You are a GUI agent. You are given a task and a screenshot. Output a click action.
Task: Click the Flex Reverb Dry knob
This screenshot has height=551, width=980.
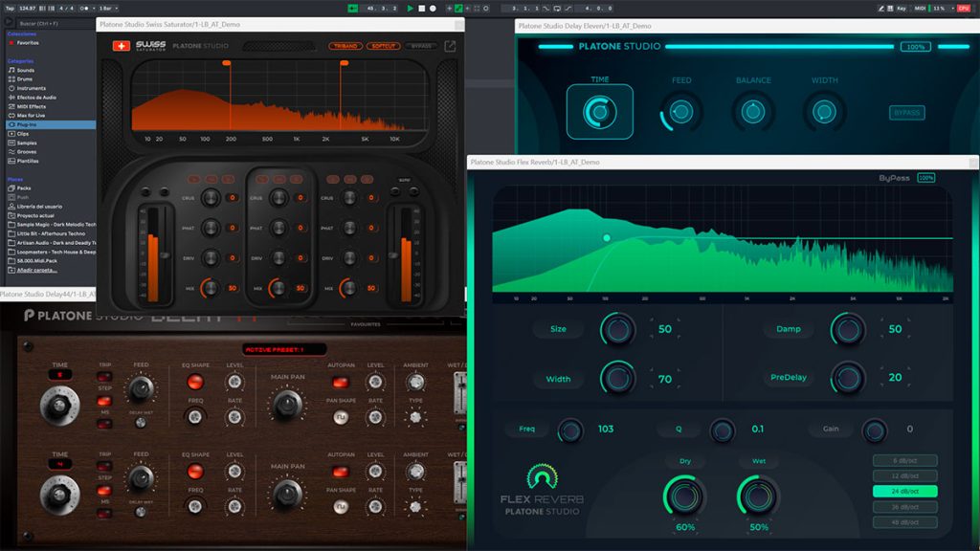click(x=684, y=496)
